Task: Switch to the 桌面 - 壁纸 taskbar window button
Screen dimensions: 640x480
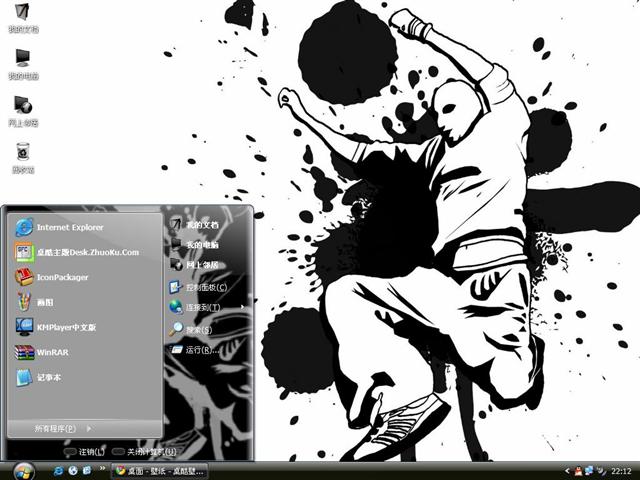Action: point(160,471)
